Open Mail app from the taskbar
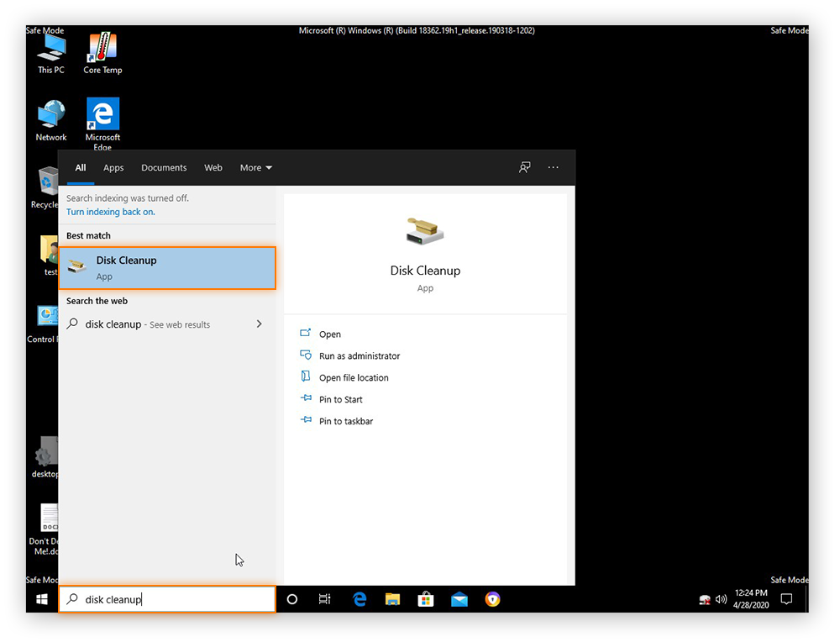Image resolution: width=840 pixels, height=642 pixels. coord(459,600)
